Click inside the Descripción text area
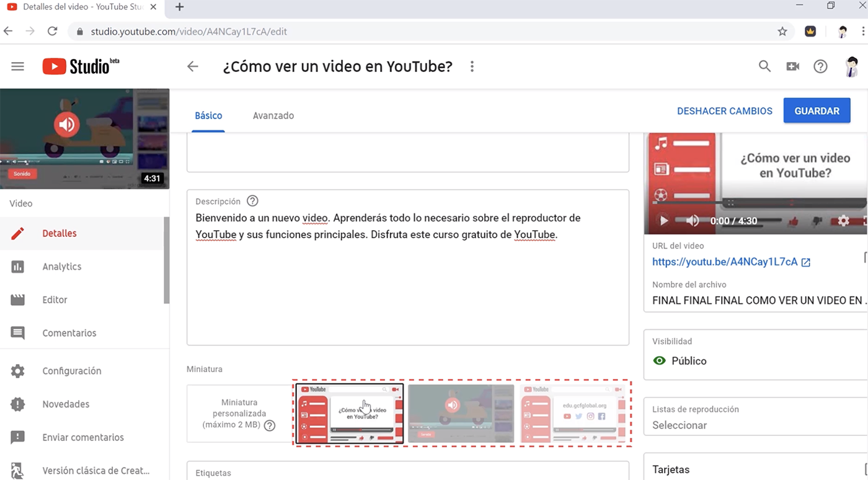 408,267
